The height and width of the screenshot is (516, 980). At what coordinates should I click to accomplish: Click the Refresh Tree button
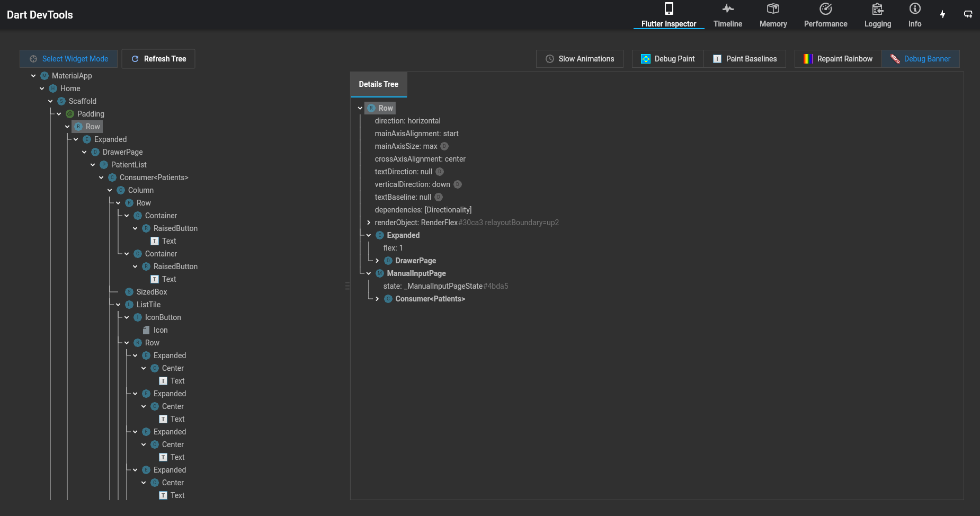[x=158, y=59]
